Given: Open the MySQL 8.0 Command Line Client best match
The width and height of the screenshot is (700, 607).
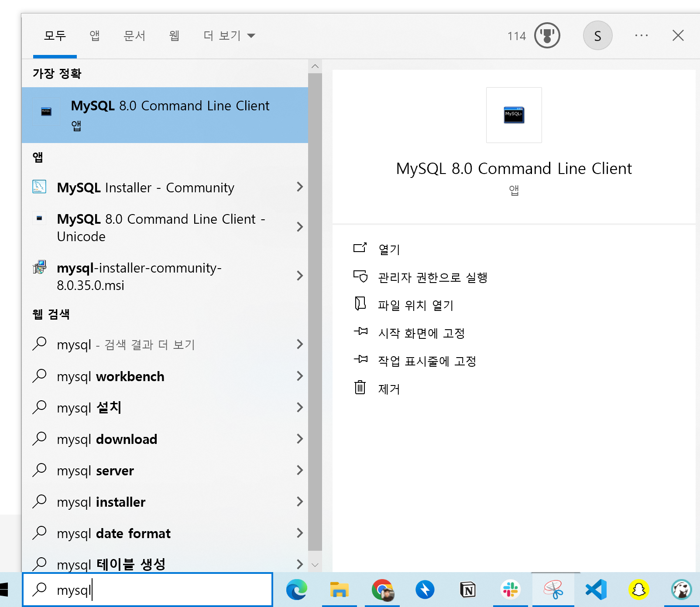Looking at the screenshot, I should [x=165, y=115].
